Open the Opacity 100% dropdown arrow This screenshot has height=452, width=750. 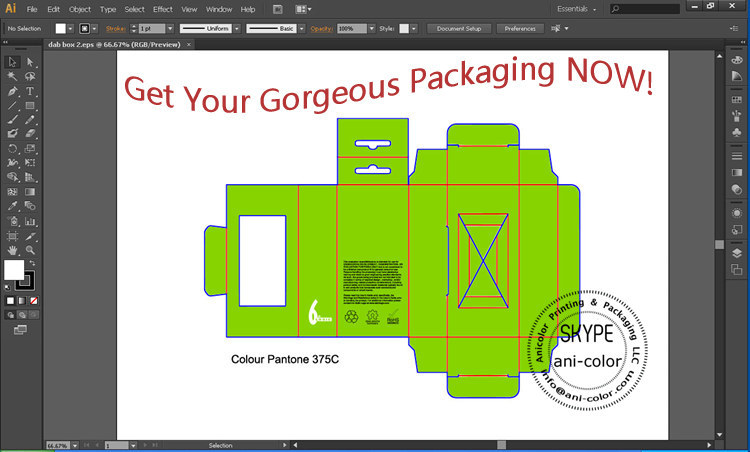tap(372, 29)
